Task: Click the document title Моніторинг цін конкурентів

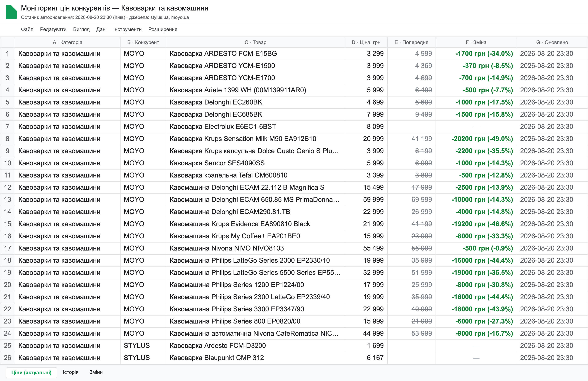Action: click(x=115, y=8)
